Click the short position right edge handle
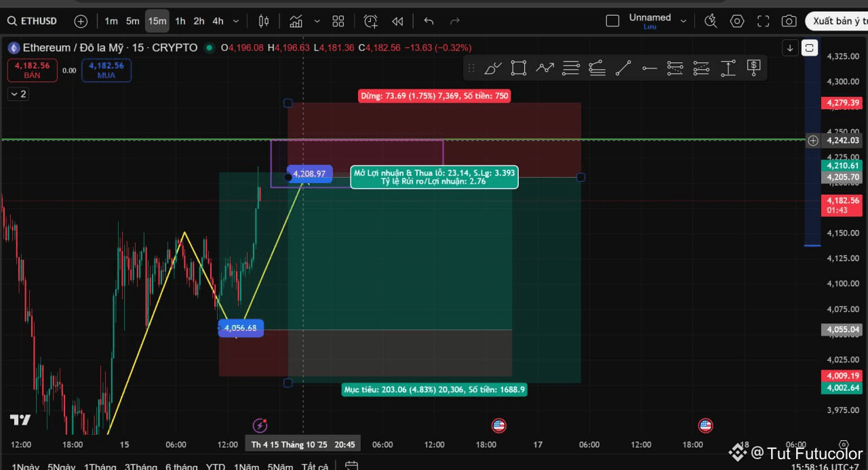868x470 pixels. pos(581,177)
